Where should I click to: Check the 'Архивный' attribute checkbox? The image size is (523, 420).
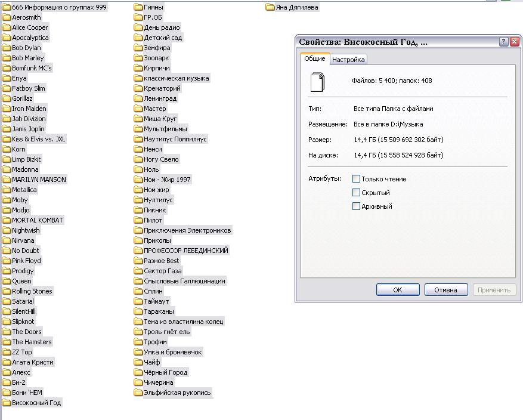356,206
